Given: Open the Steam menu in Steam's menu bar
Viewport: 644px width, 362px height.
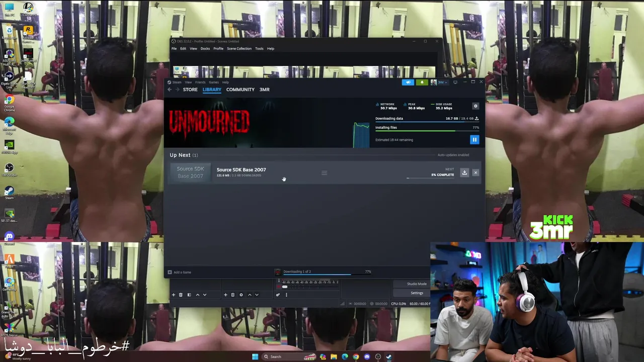Looking at the screenshot, I should tap(177, 82).
